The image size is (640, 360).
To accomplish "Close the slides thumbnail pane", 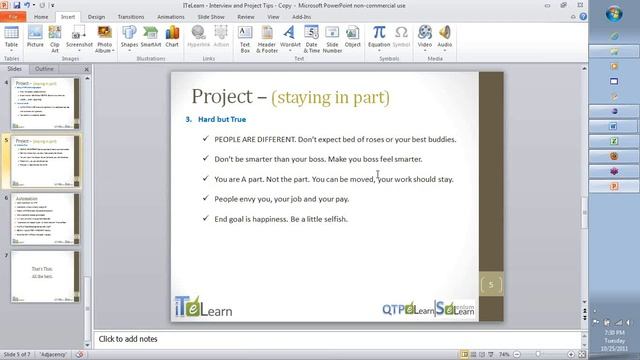I will (87, 69).
